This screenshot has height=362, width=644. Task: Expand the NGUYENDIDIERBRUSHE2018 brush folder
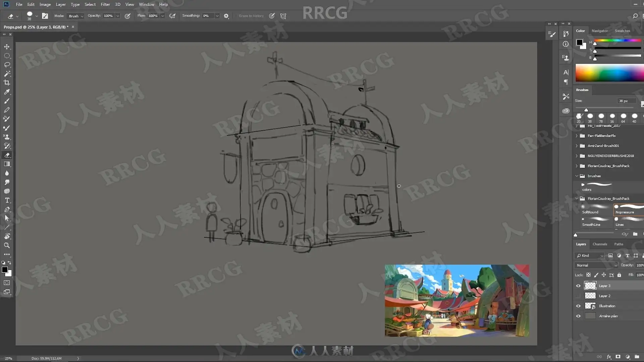coord(577,156)
